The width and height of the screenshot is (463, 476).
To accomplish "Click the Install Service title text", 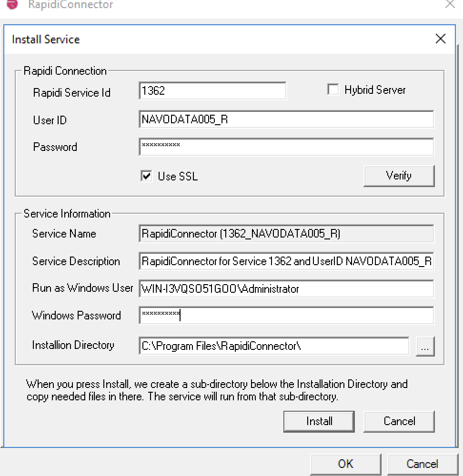I will coord(46,40).
